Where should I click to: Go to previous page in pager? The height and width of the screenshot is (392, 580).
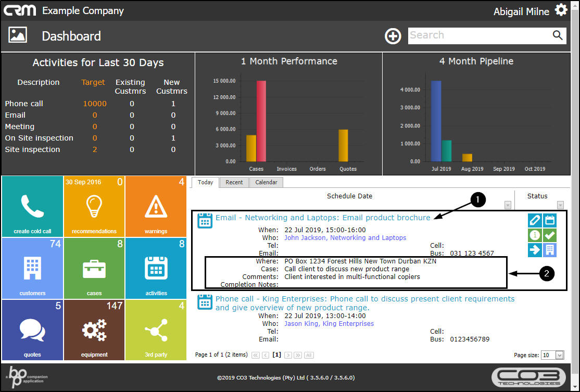click(265, 355)
